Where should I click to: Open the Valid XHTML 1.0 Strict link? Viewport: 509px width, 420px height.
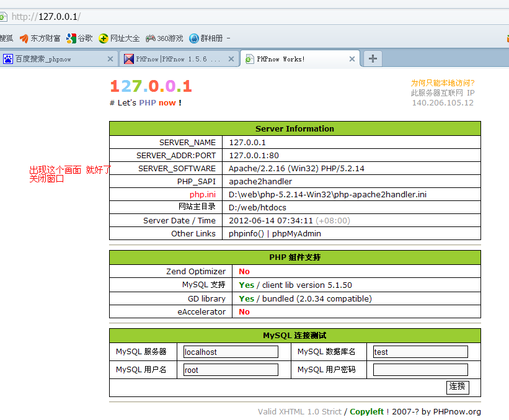299,411
